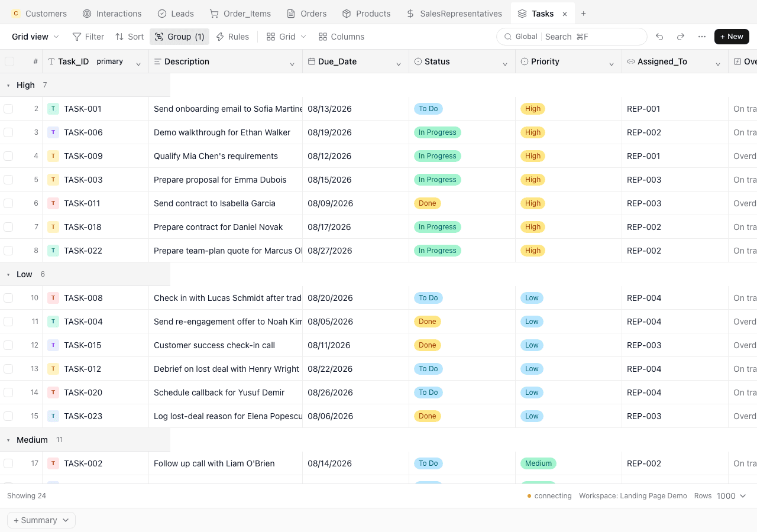Switch to the Leads tab
Viewport: 757px width, 532px height.
pos(176,14)
